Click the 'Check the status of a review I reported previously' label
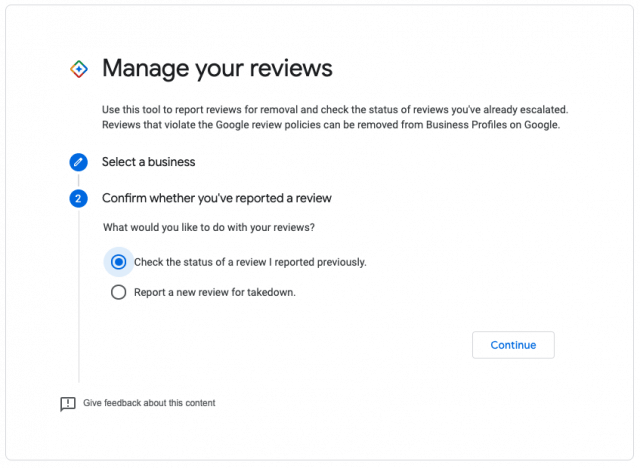 coord(250,262)
